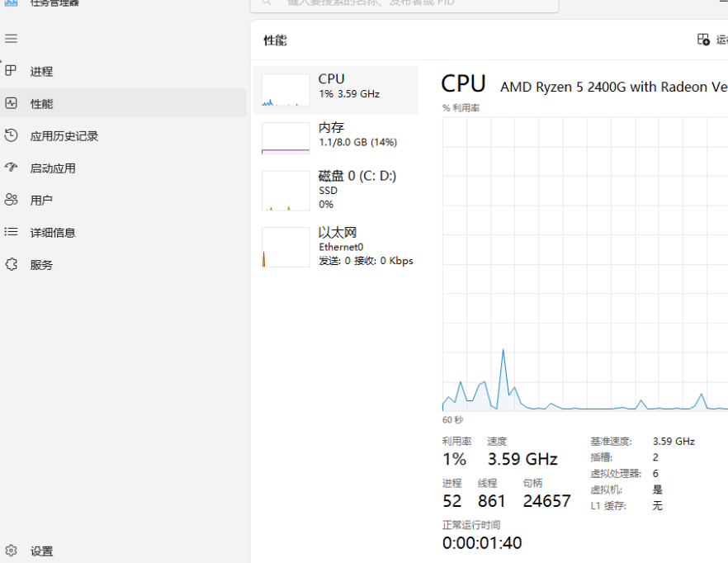Open 设置 via the gear icon

click(12, 551)
